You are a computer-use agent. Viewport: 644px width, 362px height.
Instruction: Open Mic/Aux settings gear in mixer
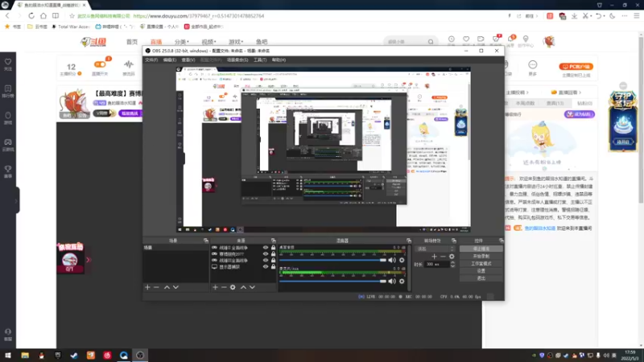pyautogui.click(x=402, y=281)
